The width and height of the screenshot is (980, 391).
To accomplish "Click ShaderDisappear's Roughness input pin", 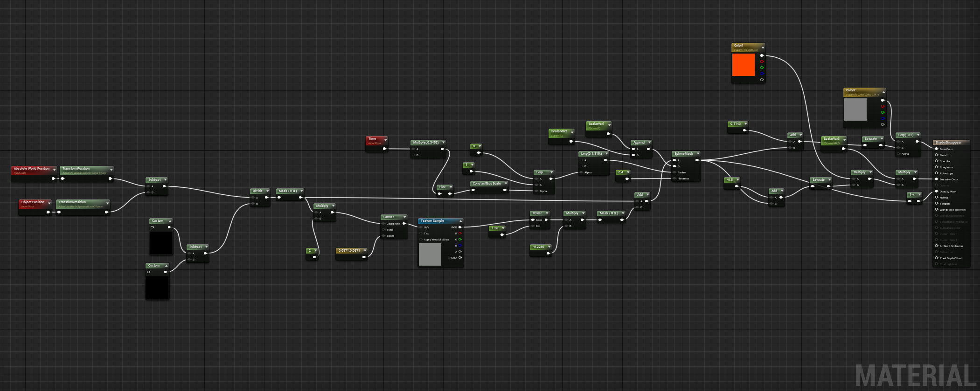I will click(937, 167).
